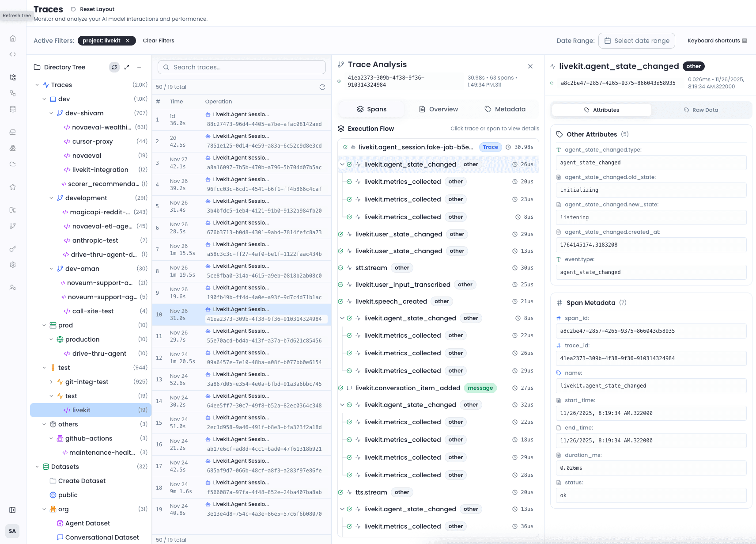Switch to the Overview tab in Trace Analysis
Image resolution: width=756 pixels, height=544 pixels.
(x=438, y=109)
